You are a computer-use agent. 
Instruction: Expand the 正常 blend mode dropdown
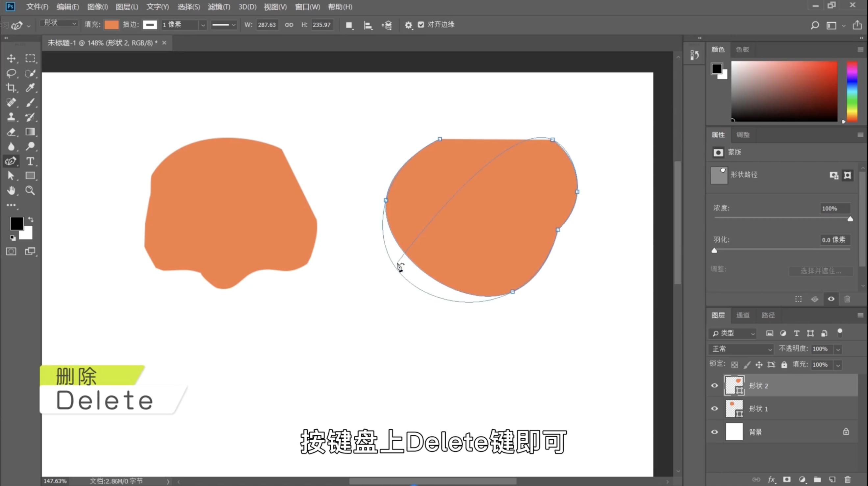tap(741, 349)
